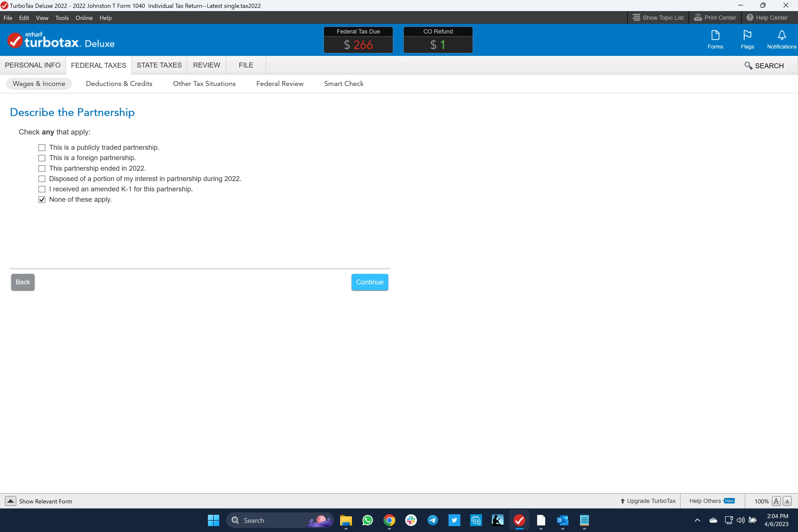Decrease text size with small A

click(787, 501)
